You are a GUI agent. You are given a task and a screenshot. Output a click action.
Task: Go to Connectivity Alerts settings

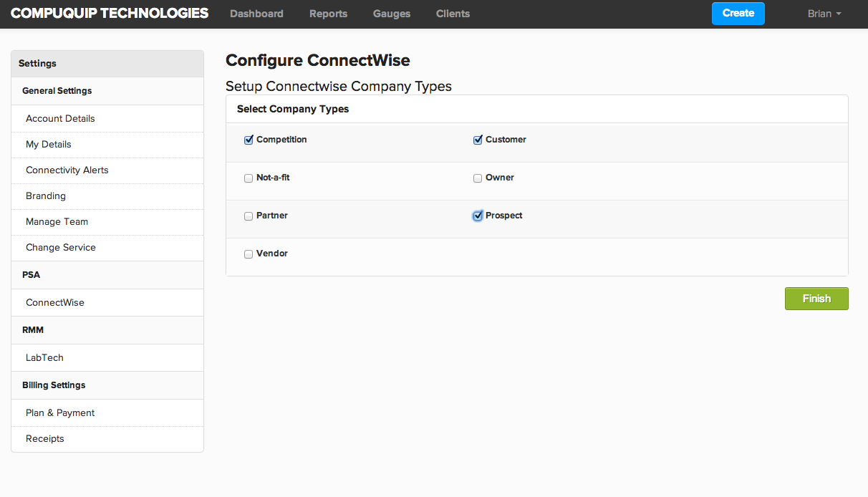pos(67,170)
